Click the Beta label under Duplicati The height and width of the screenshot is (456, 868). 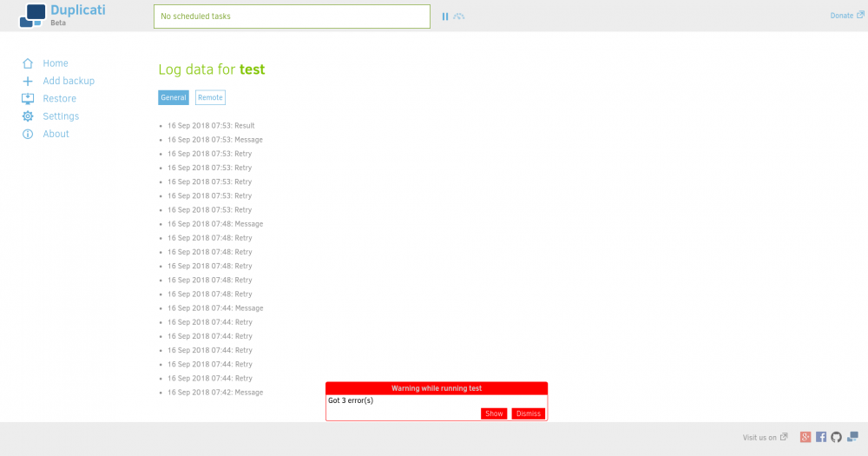pos(58,23)
